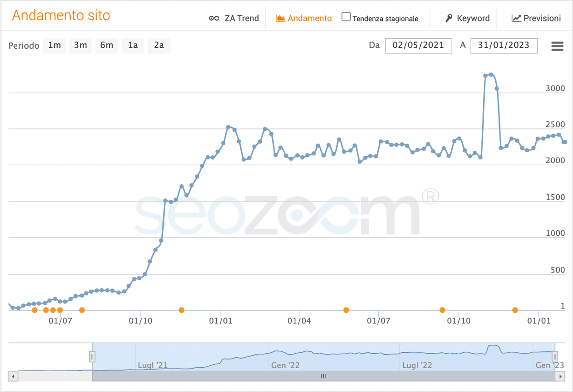573x392 pixels.
Task: Click the Gen '22 label in navigator
Action: pyautogui.click(x=286, y=365)
